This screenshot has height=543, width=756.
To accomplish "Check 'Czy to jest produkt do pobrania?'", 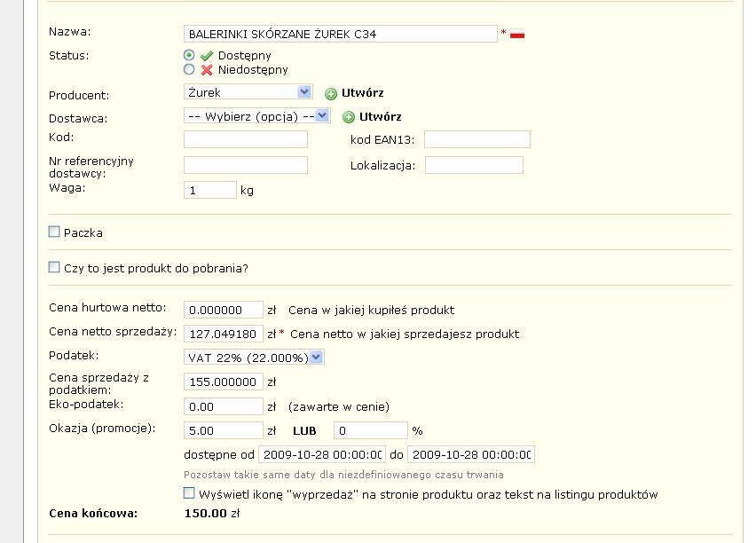I will click(54, 267).
